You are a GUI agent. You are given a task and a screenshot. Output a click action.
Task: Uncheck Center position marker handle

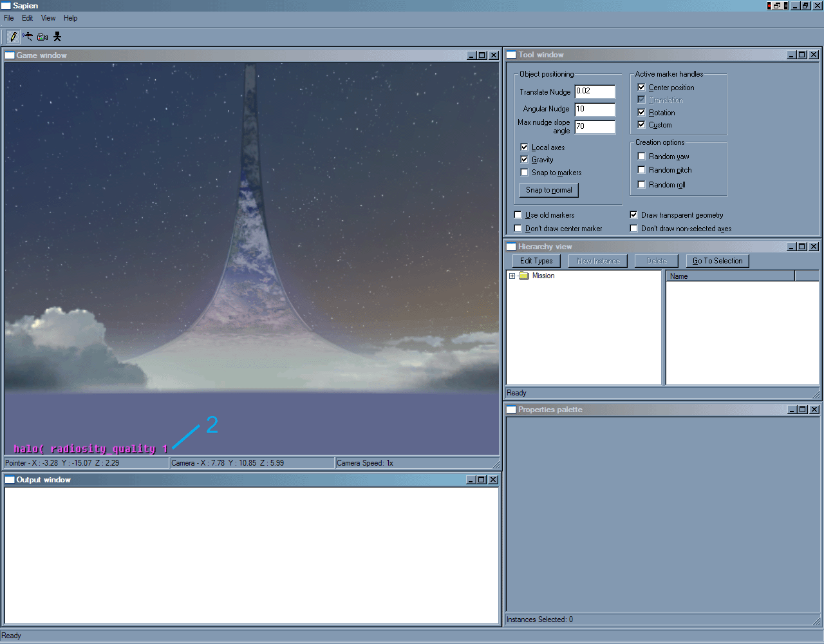pos(641,88)
